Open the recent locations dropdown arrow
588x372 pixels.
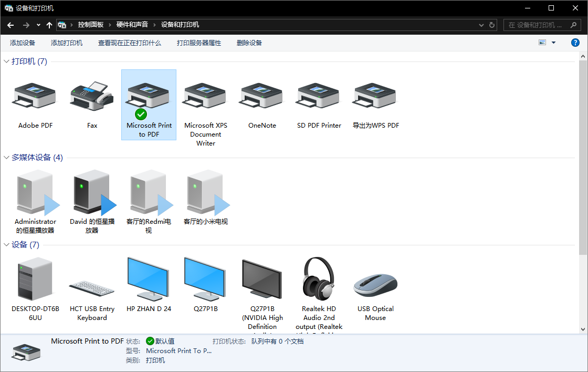[x=38, y=25]
